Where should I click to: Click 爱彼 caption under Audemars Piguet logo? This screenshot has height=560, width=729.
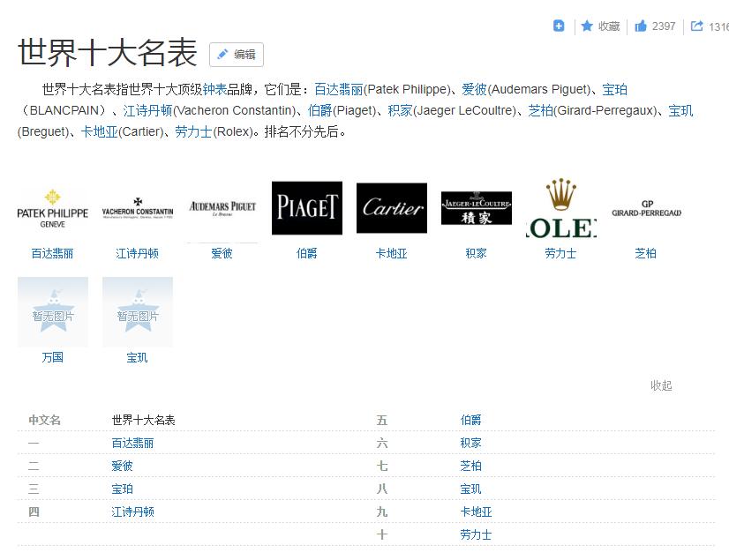pos(222,253)
